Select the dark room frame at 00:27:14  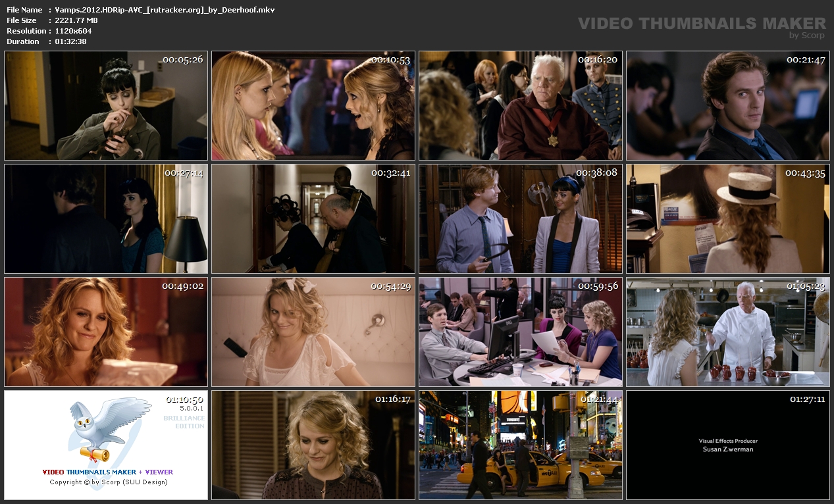106,219
